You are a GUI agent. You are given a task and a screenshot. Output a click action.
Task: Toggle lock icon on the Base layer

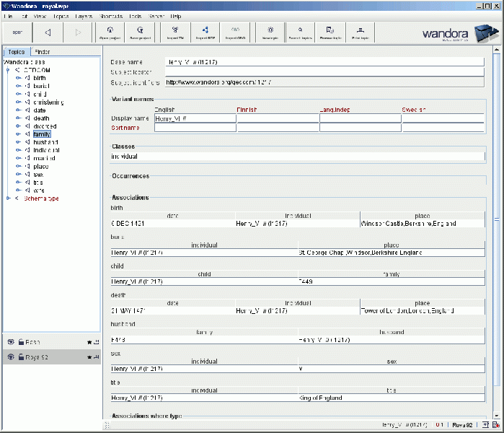click(x=21, y=342)
